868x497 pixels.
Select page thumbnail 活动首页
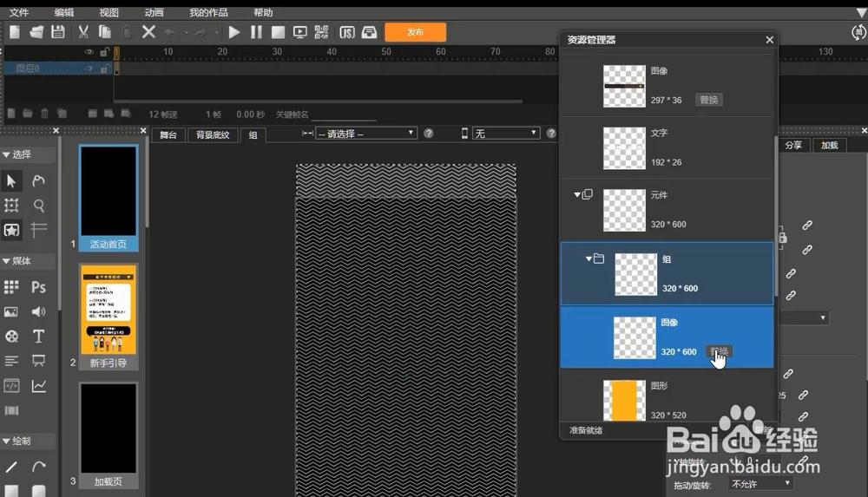108,198
